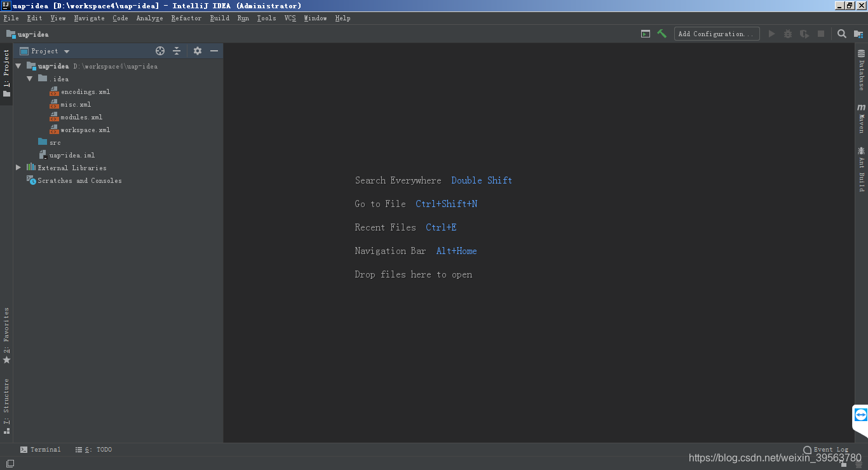This screenshot has width=868, height=470.
Task: Open the VCS menu
Action: click(290, 18)
